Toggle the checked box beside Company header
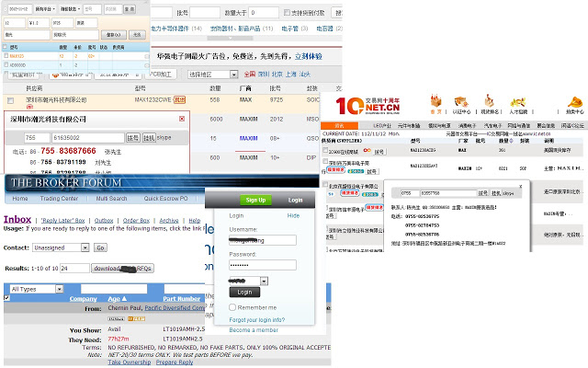The image size is (588, 368). [6, 298]
